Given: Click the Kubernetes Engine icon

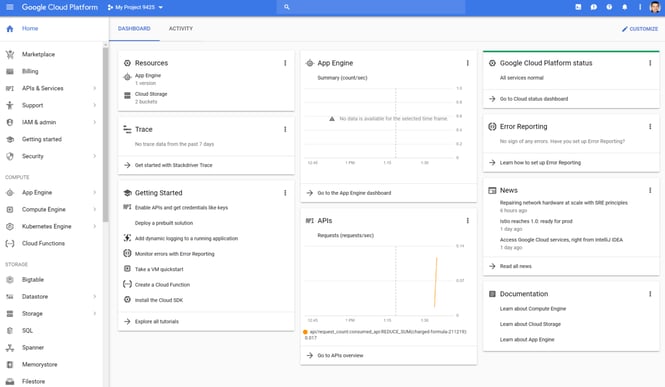Looking at the screenshot, I should (10, 226).
